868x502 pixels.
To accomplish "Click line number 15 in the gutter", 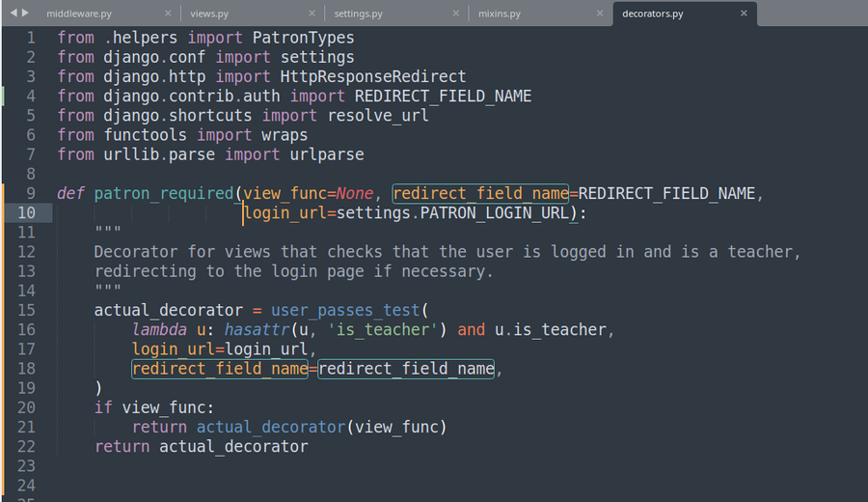I will coord(27,310).
